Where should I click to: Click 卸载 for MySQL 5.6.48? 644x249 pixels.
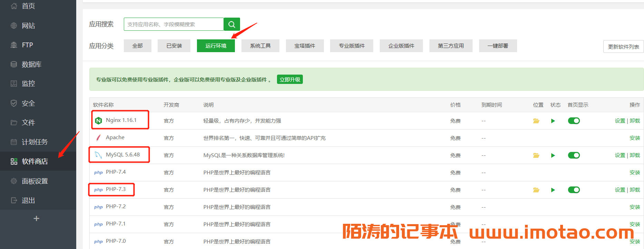(635, 155)
